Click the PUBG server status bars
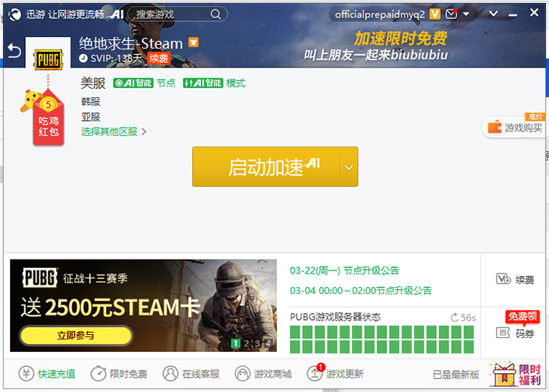Screen dimensions: 549x392 [x=382, y=339]
